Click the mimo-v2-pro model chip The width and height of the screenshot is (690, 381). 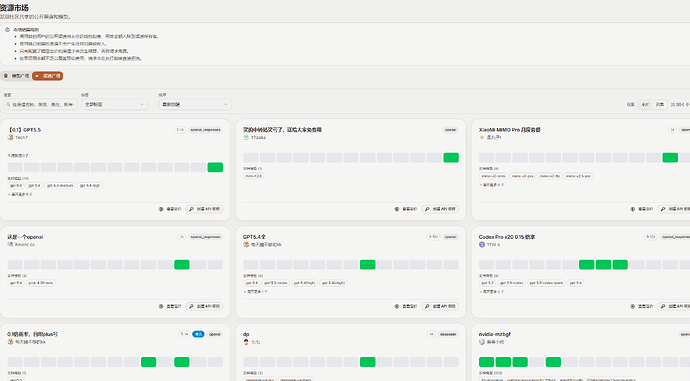522,176
